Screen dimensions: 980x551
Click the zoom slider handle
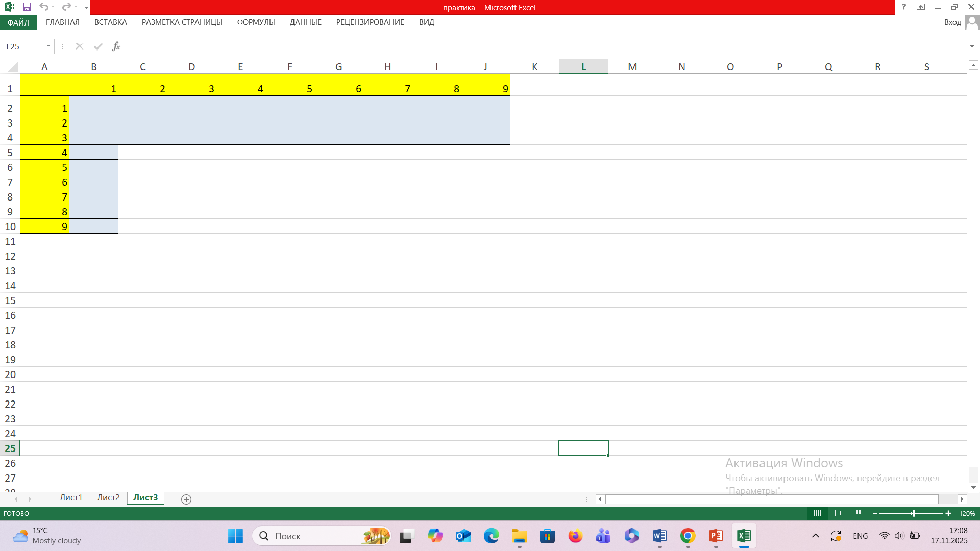pos(913,513)
